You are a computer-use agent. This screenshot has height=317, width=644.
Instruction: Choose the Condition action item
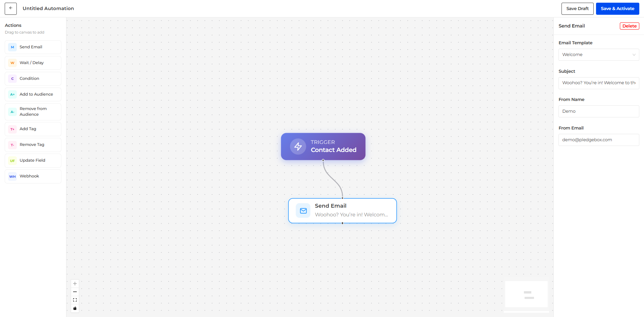pos(33,78)
